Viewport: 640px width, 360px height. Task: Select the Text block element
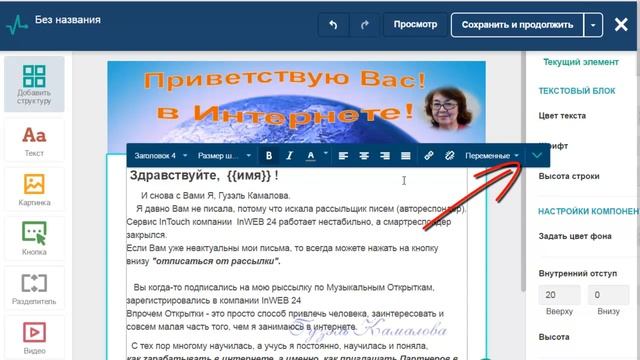34,140
